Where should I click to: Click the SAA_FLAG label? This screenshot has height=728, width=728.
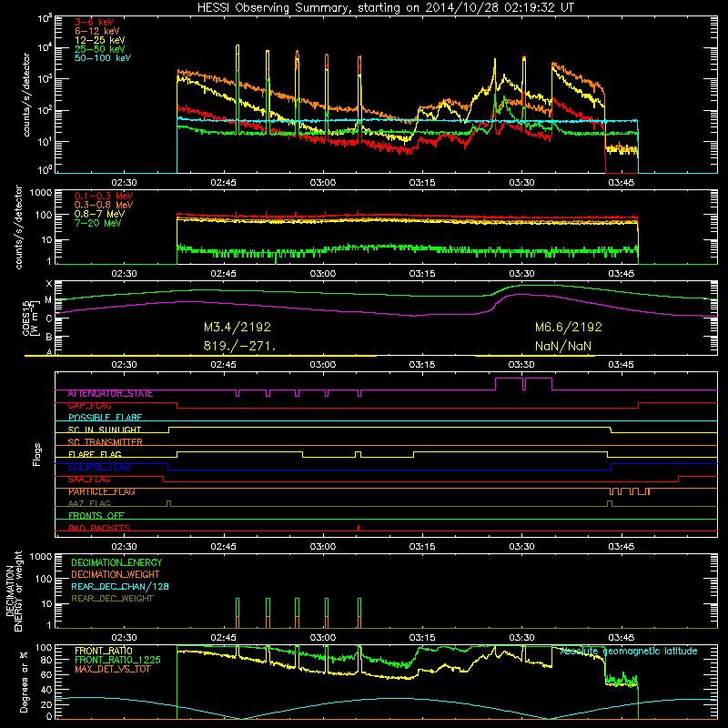(89, 480)
